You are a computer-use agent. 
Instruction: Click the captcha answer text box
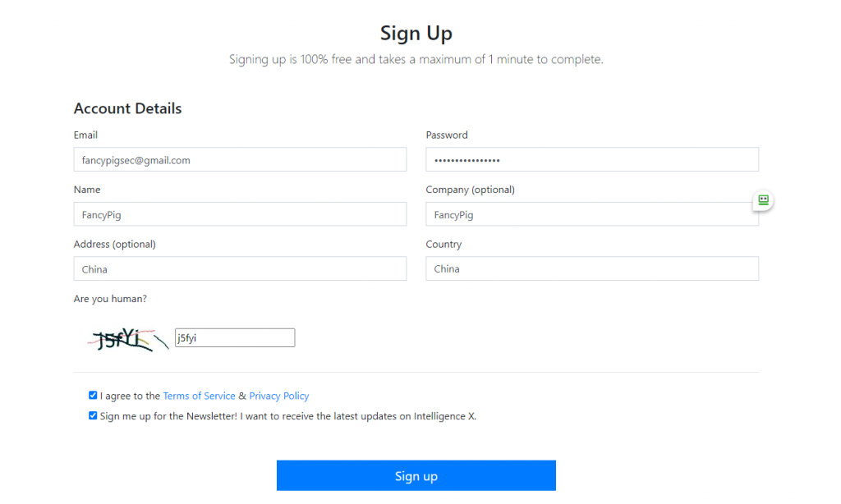coord(234,337)
